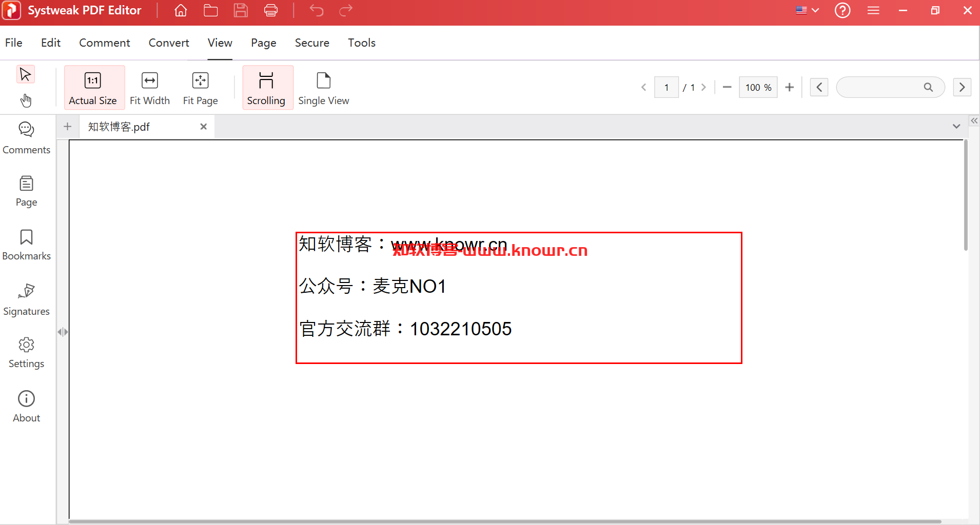Open the Page side panel
The image size is (980, 525).
pyautogui.click(x=27, y=191)
